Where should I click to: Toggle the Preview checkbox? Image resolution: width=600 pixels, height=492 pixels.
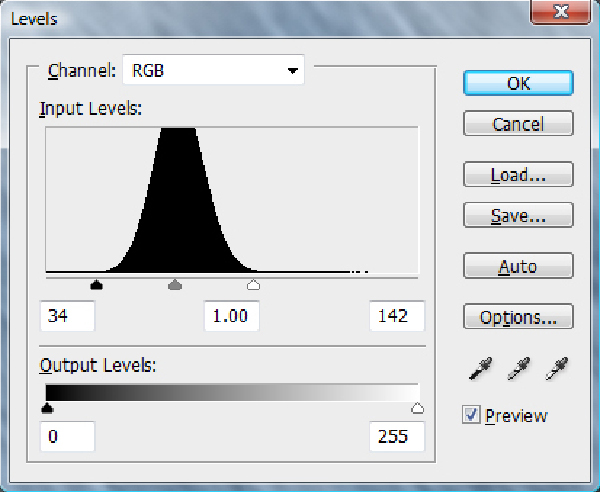tap(471, 415)
